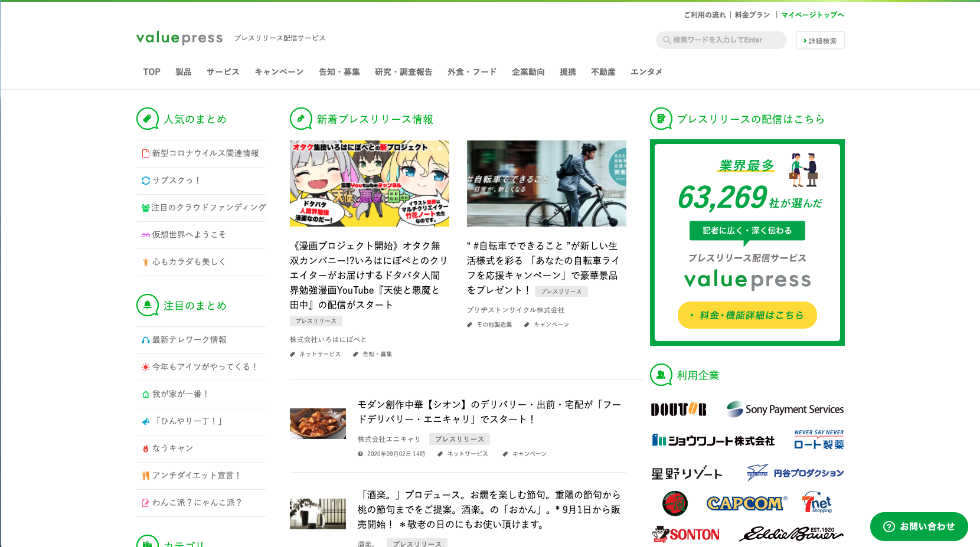Open モダン創作中華【シオン】 article headline
Screen dimensions: 980x547
pos(489,412)
